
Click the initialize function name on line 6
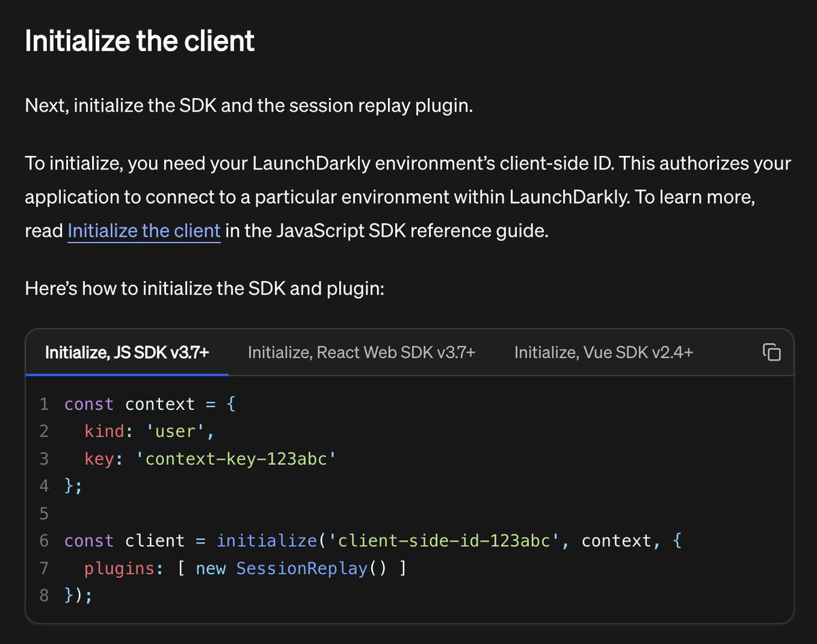[x=267, y=541]
